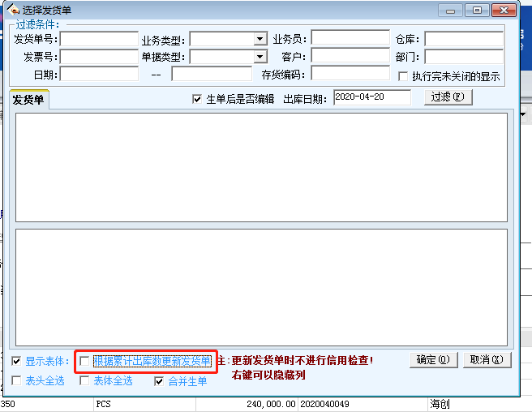Enable 根据累计出库数更新发货单 checkbox
Viewport: 532px width, 412px height.
[84, 361]
